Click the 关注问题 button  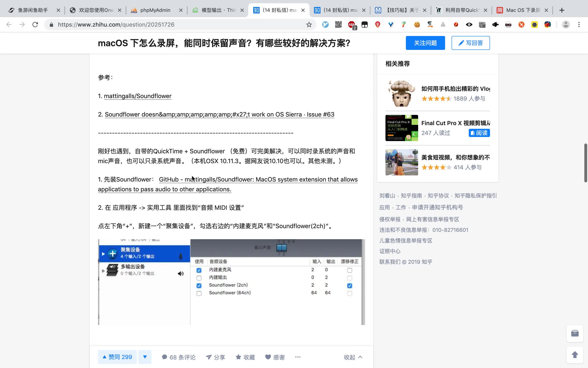coord(425,43)
